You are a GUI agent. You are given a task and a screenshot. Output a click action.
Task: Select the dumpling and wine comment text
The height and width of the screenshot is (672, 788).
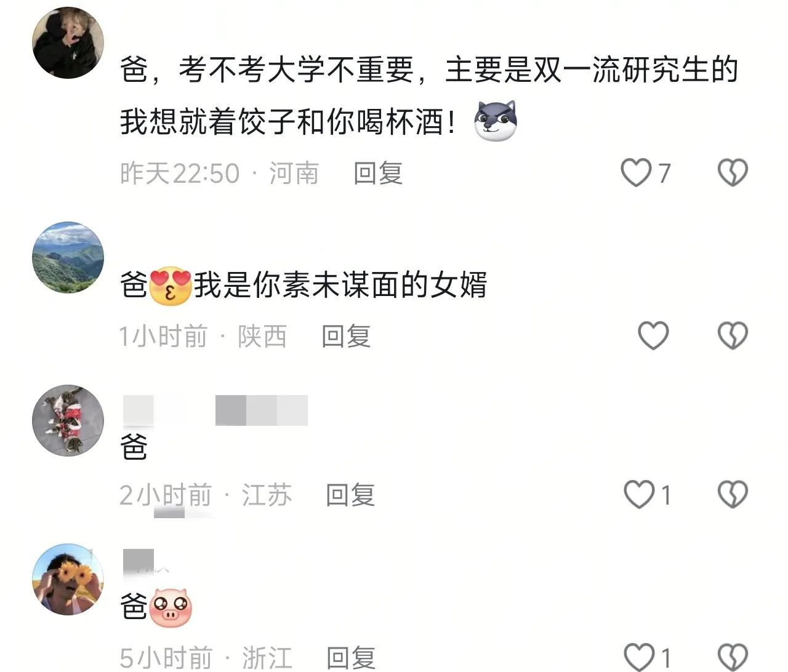[429, 96]
